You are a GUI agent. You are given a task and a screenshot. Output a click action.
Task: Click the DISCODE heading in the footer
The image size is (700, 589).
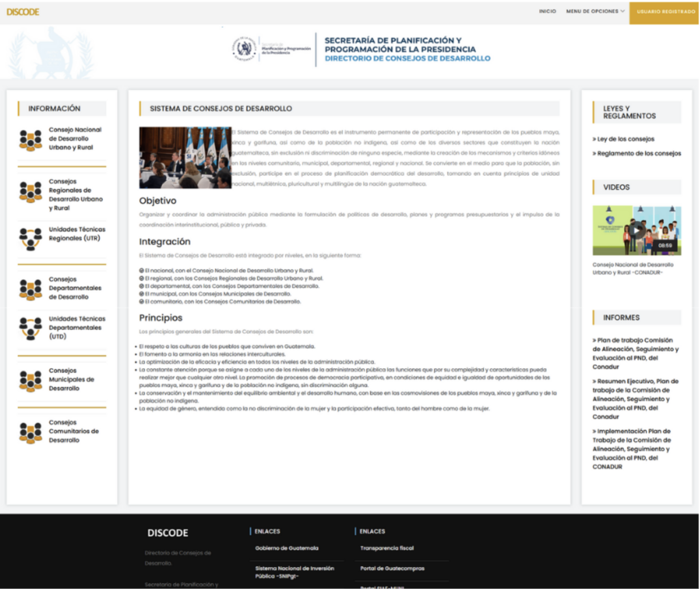(x=168, y=533)
